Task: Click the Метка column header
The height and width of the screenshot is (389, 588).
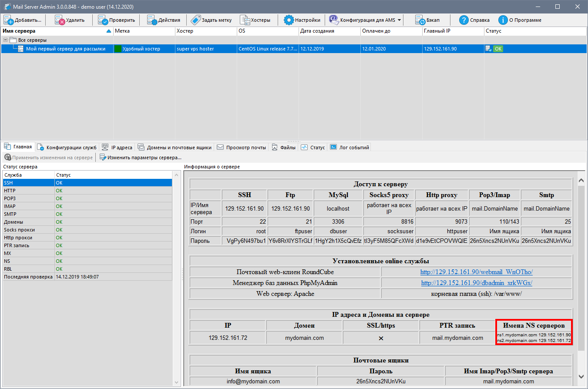Action: pos(144,31)
